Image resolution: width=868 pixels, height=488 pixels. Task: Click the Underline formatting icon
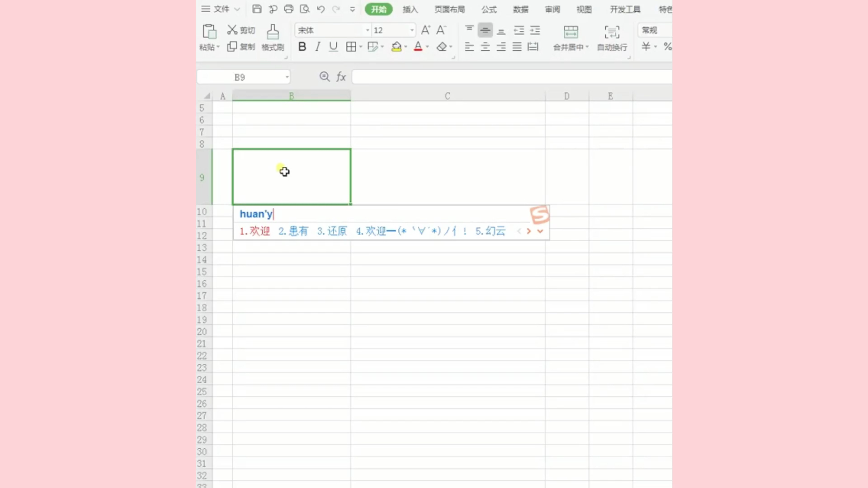332,47
